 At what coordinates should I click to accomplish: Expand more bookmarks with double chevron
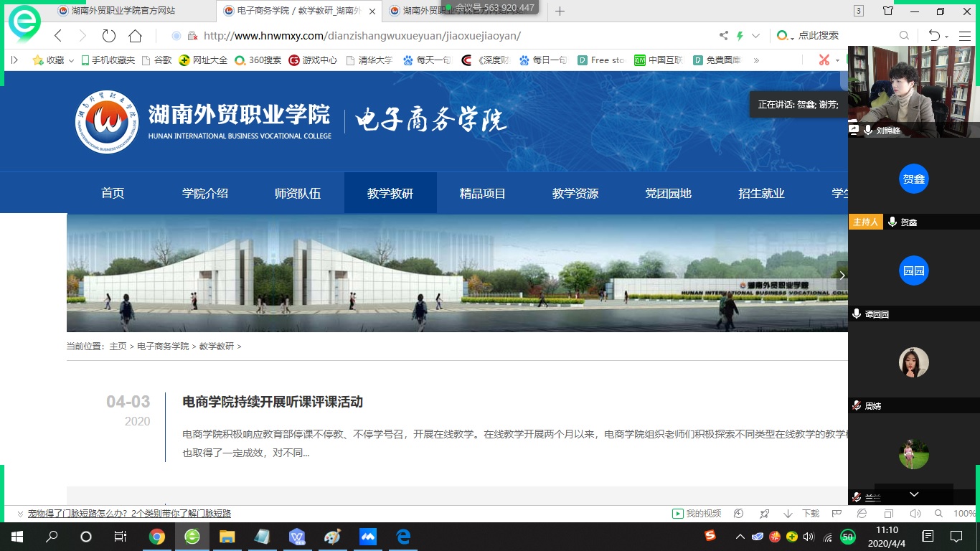[756, 60]
